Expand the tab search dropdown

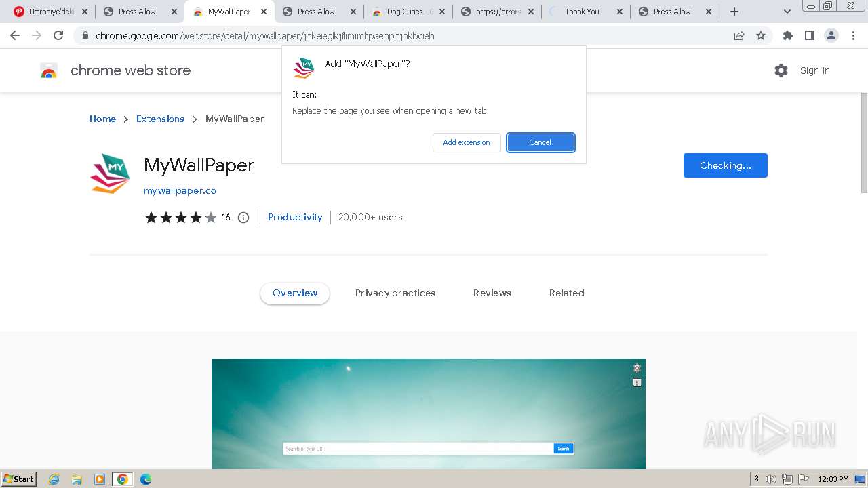click(x=787, y=12)
